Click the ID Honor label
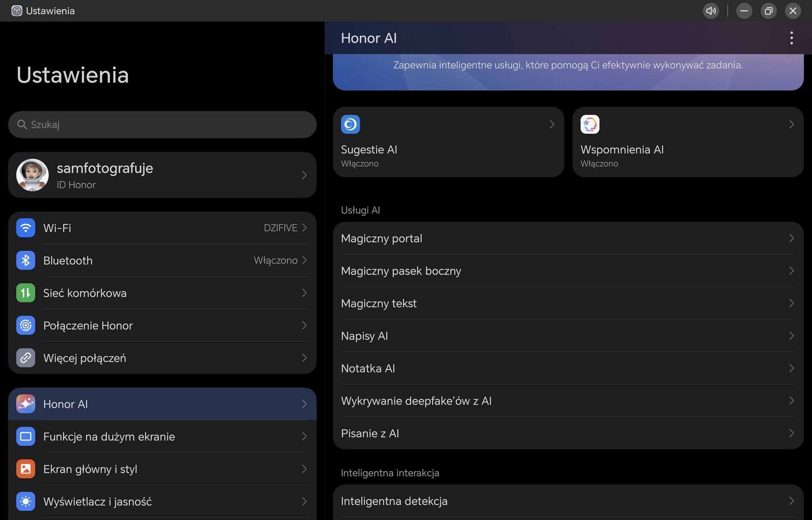Screen dimensions: 812x520 point(76,185)
